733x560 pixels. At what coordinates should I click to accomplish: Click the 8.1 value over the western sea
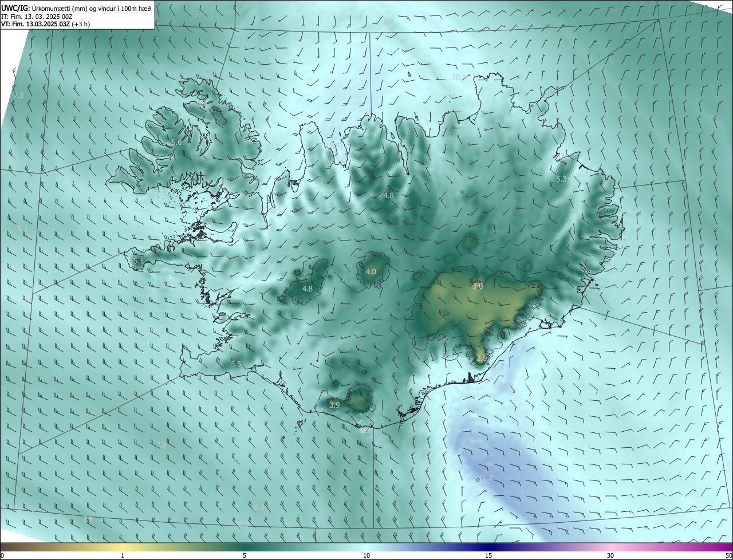point(22,228)
